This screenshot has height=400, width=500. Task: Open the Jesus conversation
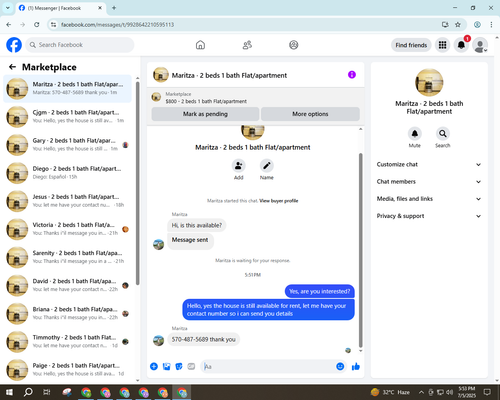click(67, 201)
